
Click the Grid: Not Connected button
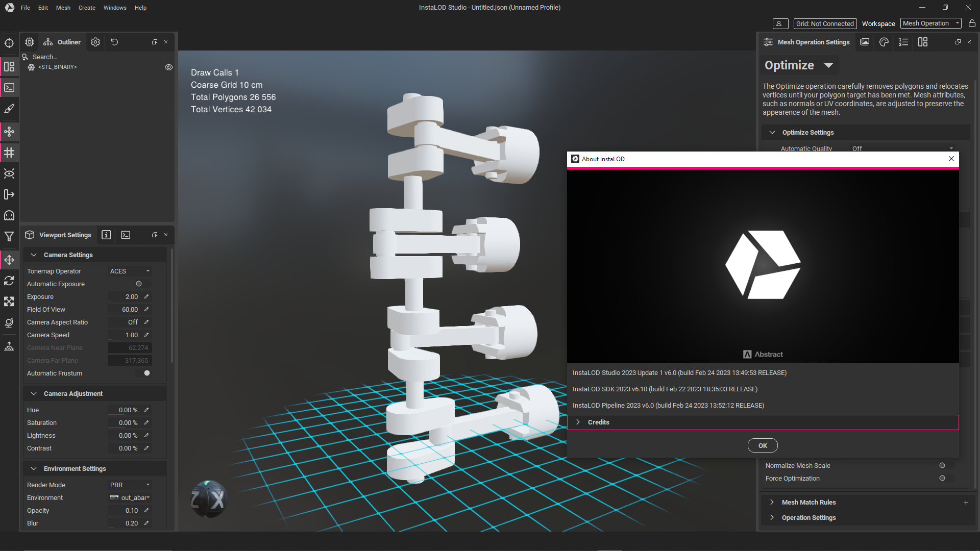click(x=825, y=23)
